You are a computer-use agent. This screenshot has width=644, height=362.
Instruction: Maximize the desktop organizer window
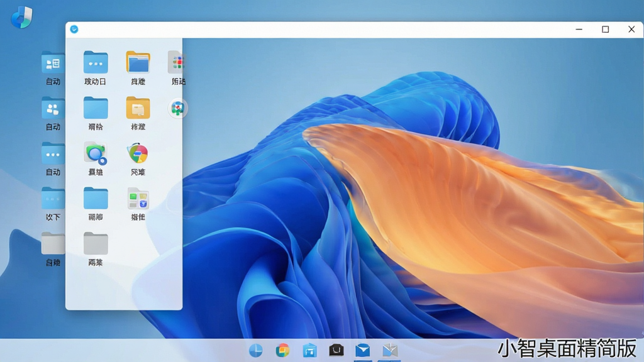pos(606,29)
